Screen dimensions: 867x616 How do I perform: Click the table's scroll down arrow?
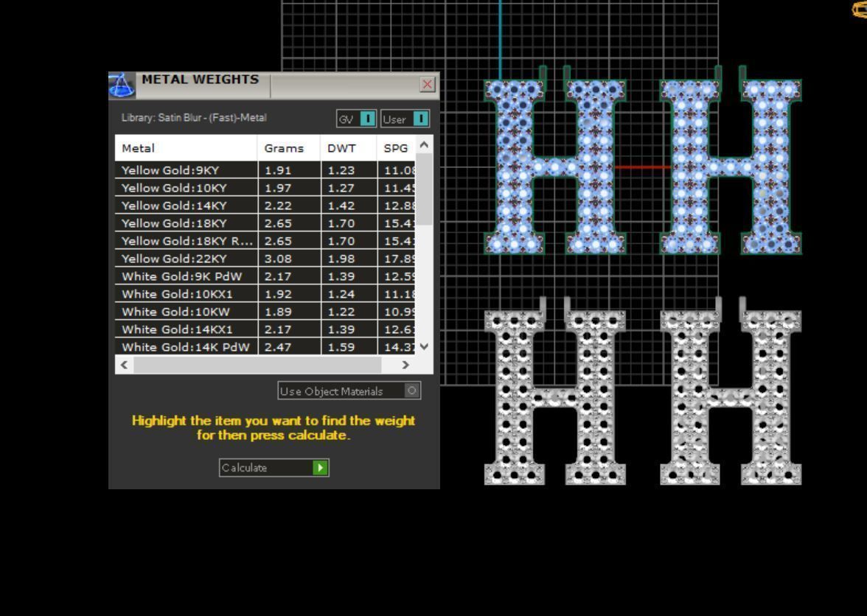click(x=424, y=346)
